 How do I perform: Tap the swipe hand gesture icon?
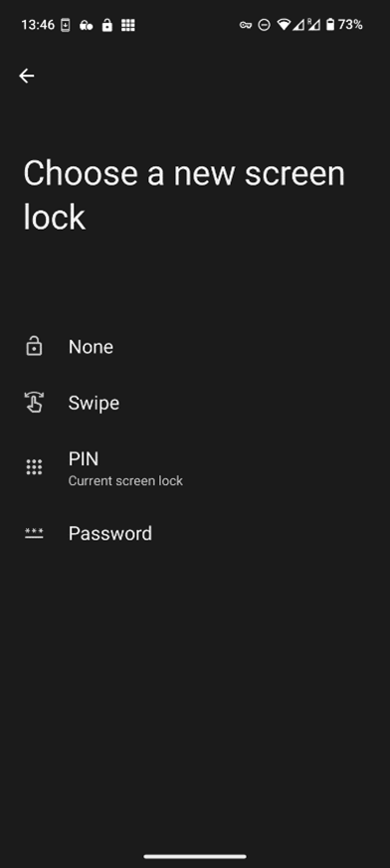coord(34,403)
